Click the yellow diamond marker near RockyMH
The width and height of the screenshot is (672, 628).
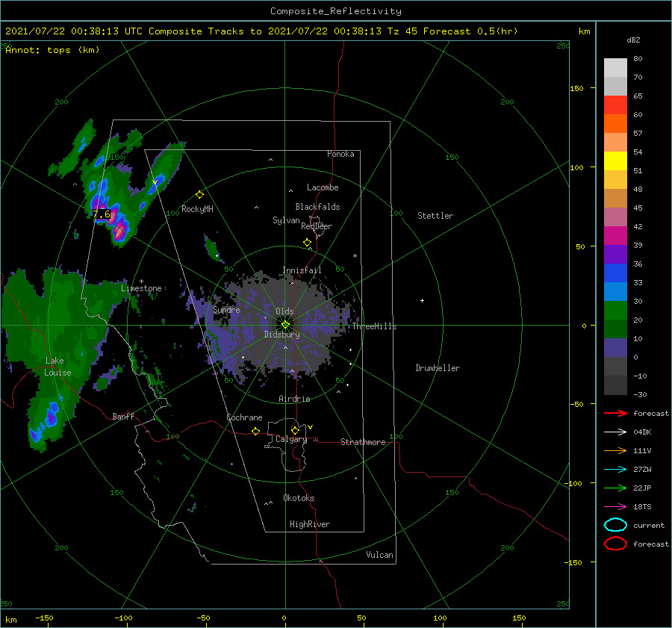coord(199,195)
